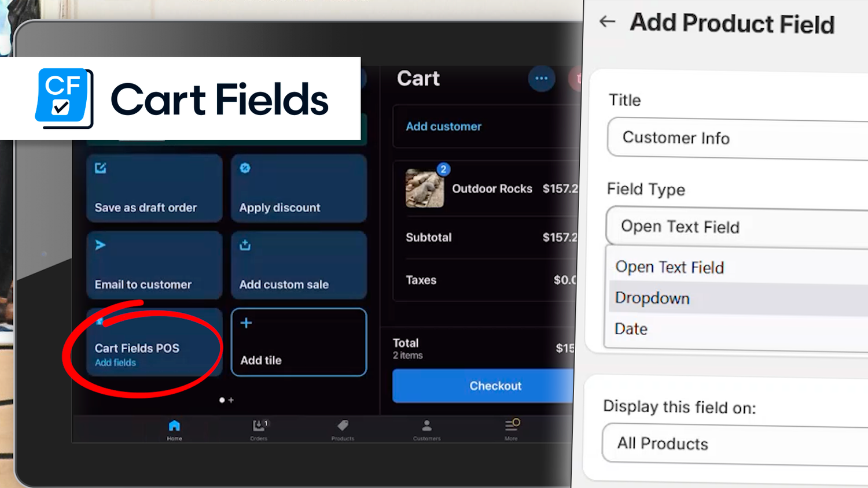Click the Email to customer arrow icon
Viewport: 868px width, 488px height.
coord(100,245)
